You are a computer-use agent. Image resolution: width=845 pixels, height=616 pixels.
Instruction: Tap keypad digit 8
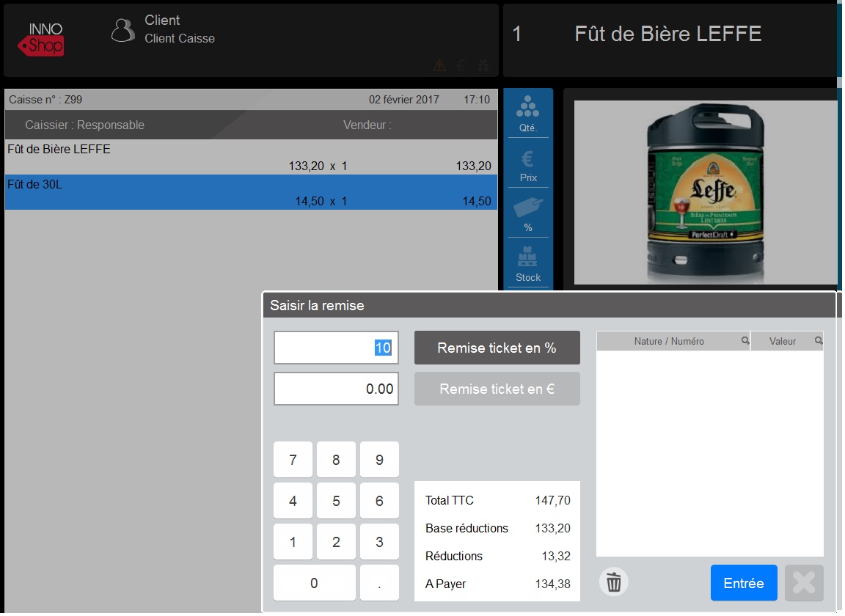[336, 460]
